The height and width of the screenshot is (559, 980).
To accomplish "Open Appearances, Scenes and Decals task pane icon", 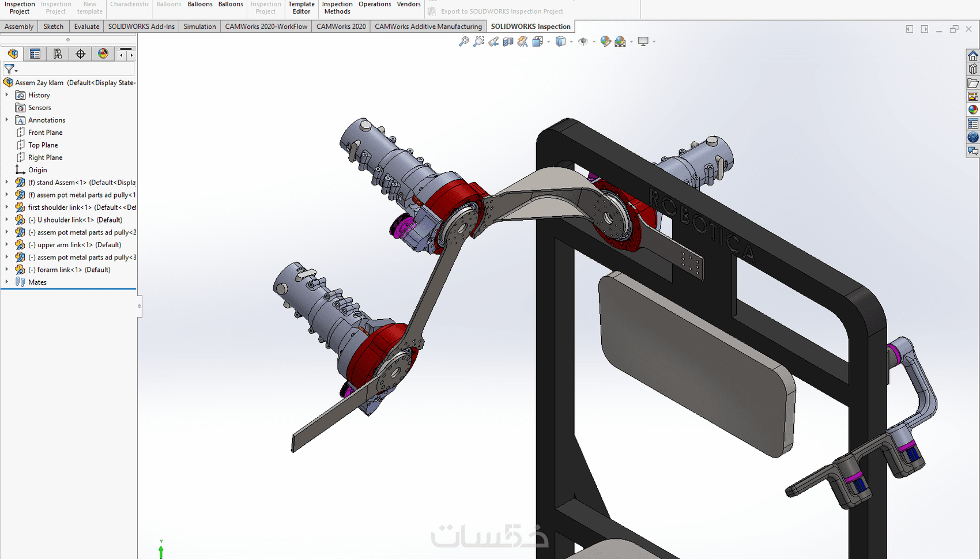I will (973, 110).
